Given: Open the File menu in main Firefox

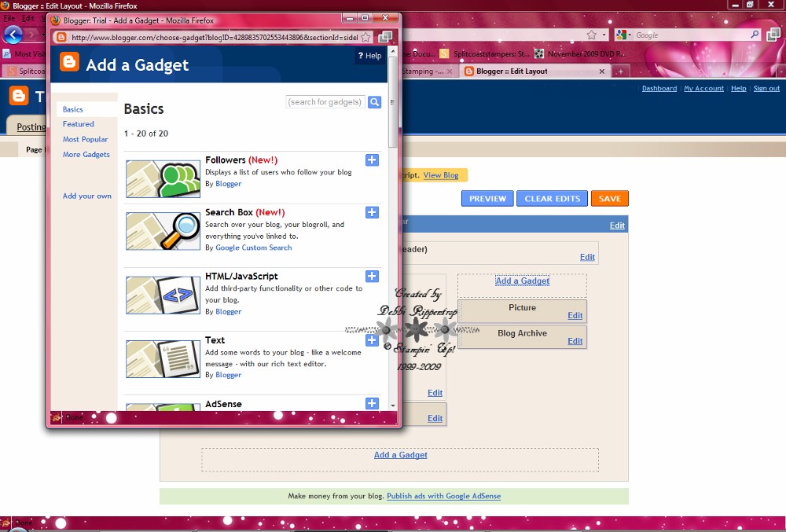Looking at the screenshot, I should pyautogui.click(x=9, y=18).
